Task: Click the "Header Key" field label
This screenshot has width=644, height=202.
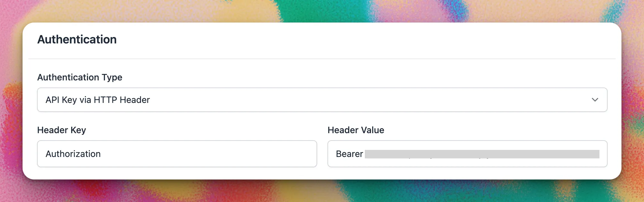Action: 62,130
